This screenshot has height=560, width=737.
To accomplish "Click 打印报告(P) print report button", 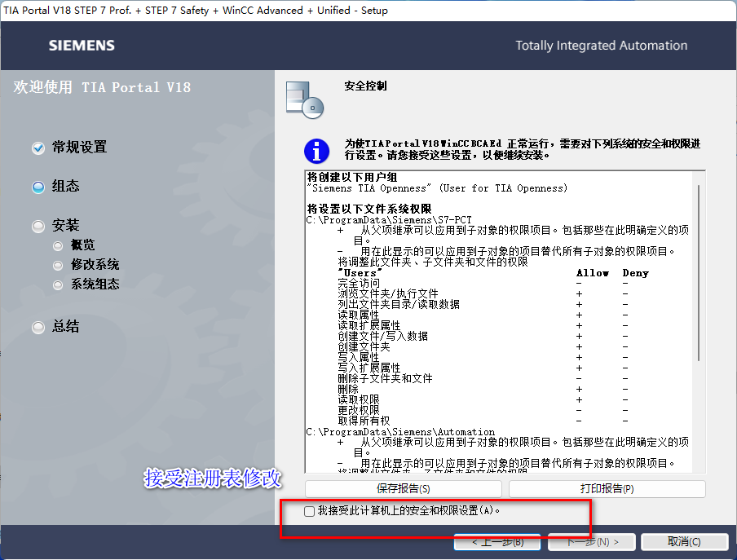I will pyautogui.click(x=607, y=488).
